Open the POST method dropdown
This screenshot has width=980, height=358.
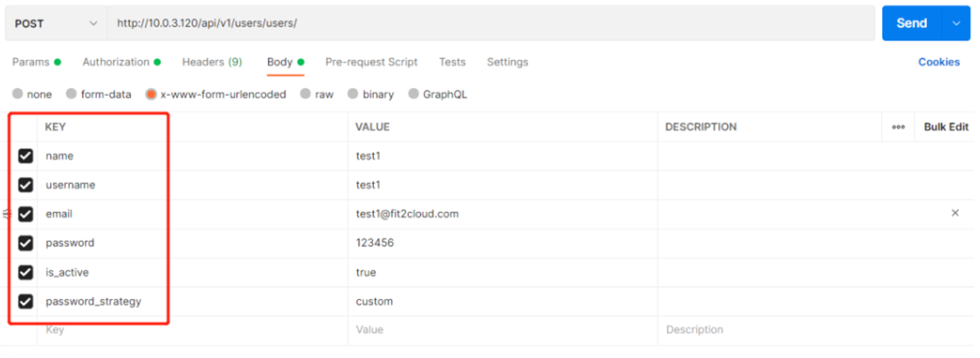click(x=55, y=23)
